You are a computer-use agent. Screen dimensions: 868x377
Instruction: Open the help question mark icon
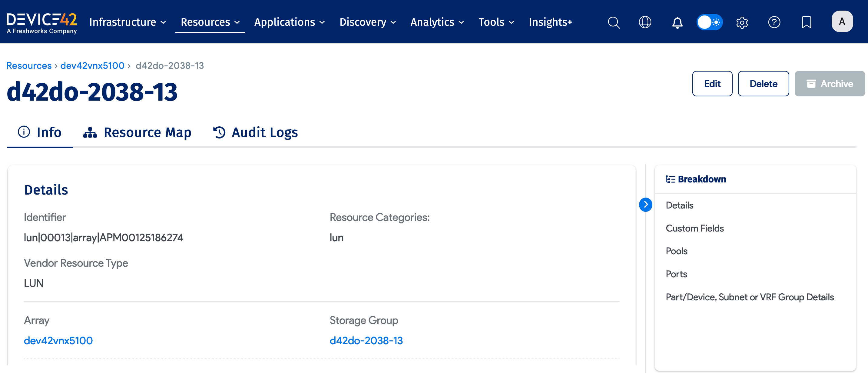774,22
